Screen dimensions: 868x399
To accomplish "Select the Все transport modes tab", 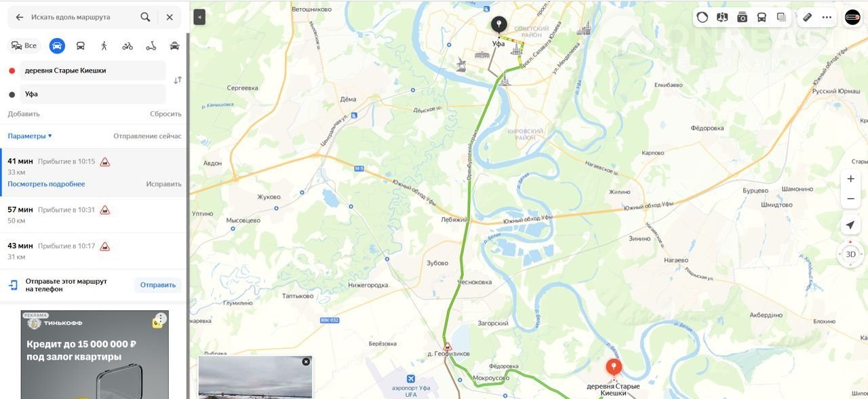I will tap(24, 45).
